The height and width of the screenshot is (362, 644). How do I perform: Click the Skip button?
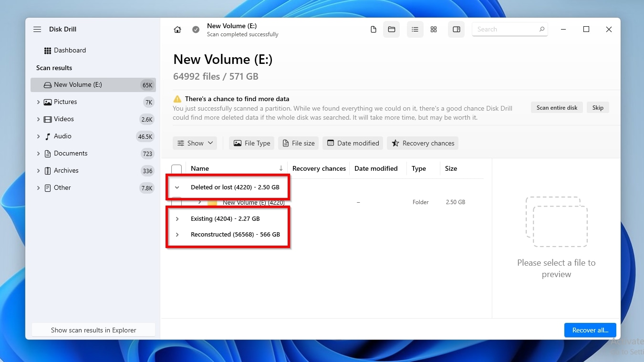click(598, 108)
